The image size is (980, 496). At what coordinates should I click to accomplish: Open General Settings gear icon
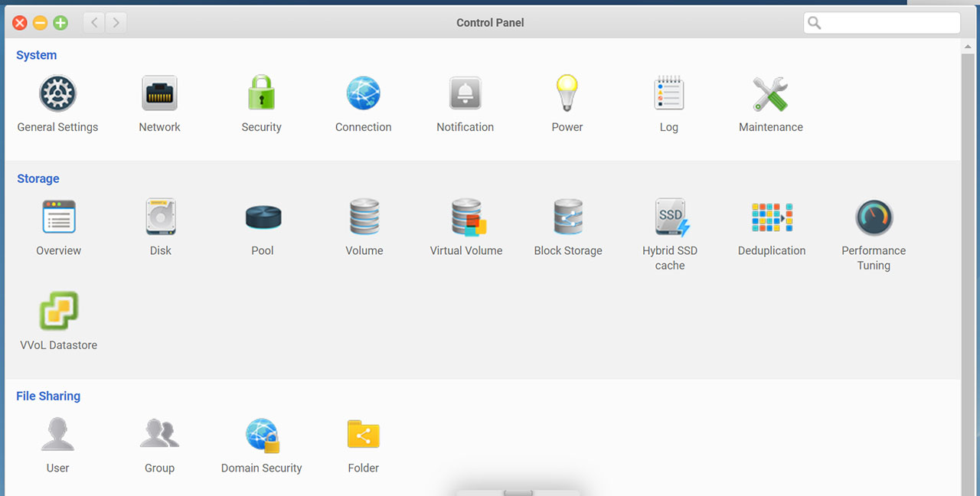click(x=58, y=94)
